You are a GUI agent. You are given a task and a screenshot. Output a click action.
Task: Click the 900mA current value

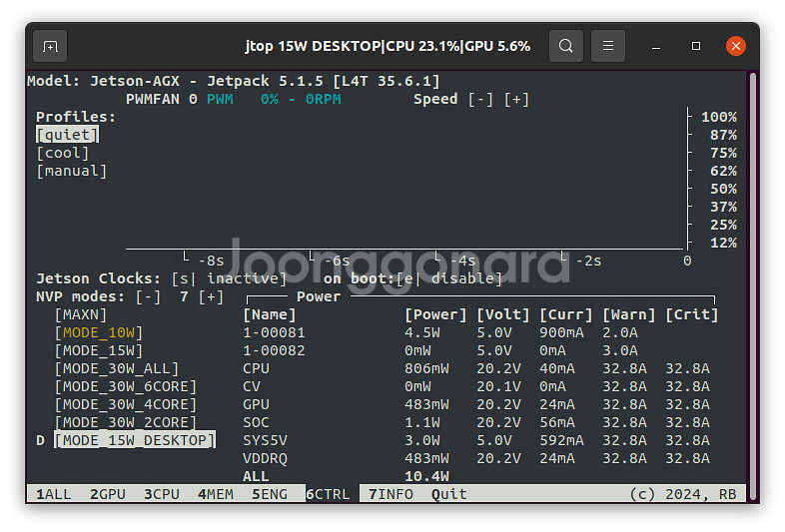[561, 332]
